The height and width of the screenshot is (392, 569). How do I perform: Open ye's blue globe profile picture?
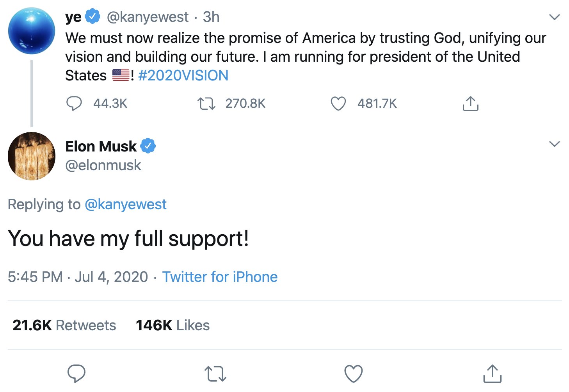coord(32,31)
